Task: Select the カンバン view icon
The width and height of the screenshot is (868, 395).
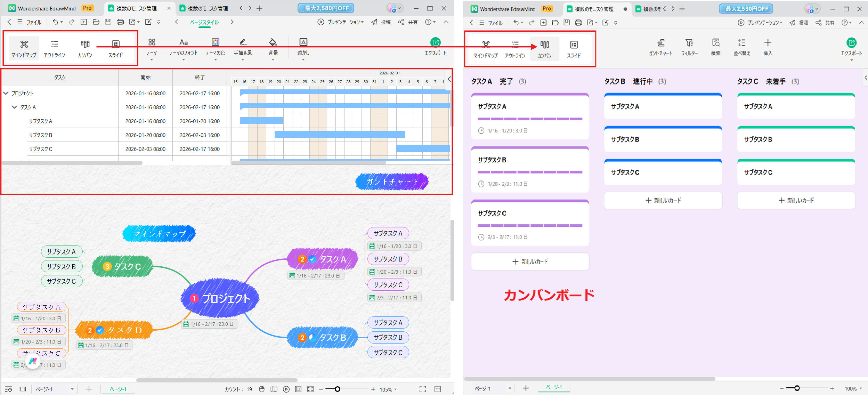Action: click(85, 49)
